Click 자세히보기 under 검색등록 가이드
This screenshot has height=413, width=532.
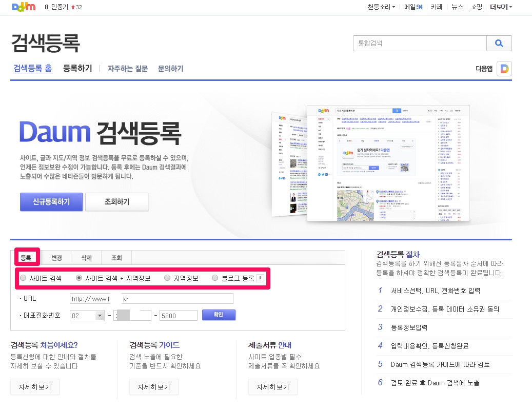point(154,387)
